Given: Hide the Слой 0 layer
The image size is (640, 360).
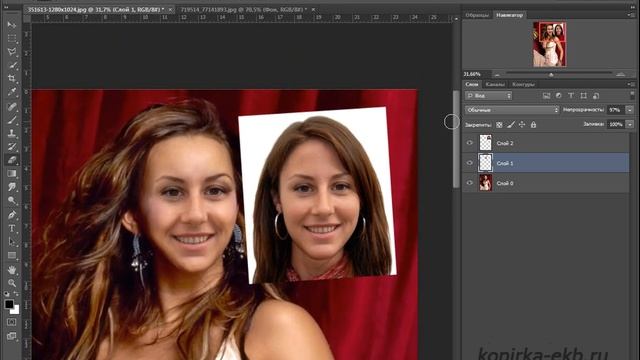Looking at the screenshot, I should point(469,183).
